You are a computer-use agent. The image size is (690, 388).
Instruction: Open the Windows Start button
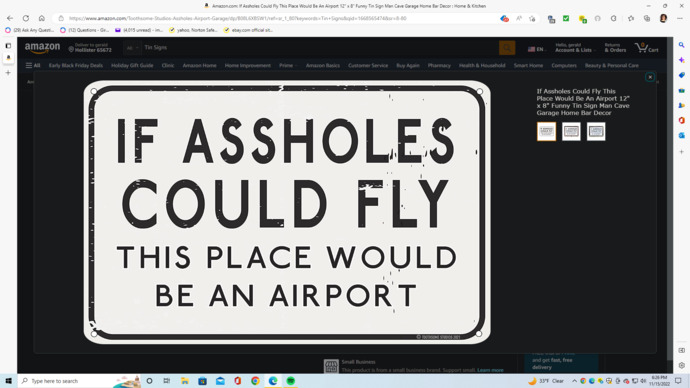pyautogui.click(x=8, y=381)
